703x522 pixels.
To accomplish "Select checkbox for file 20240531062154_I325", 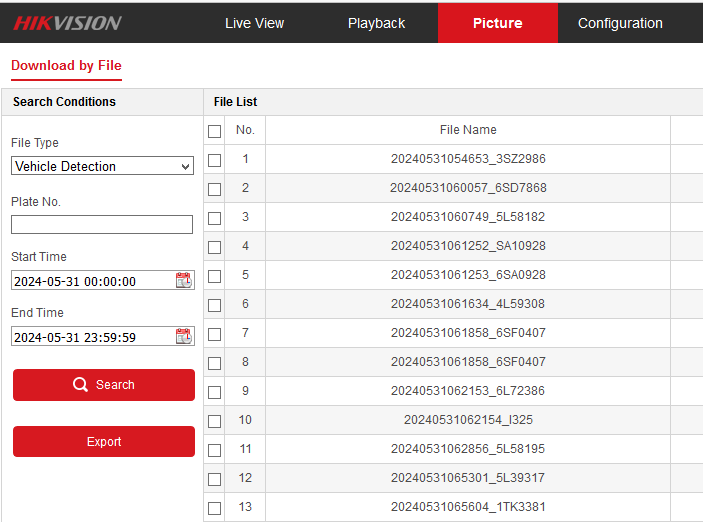I will [214, 421].
